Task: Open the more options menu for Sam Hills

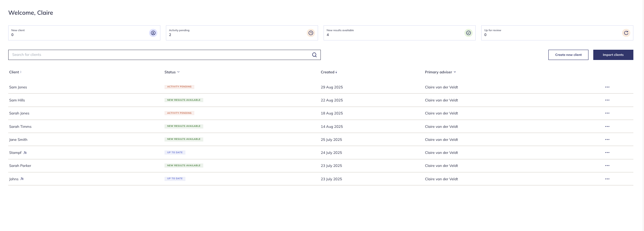Action: point(607,100)
